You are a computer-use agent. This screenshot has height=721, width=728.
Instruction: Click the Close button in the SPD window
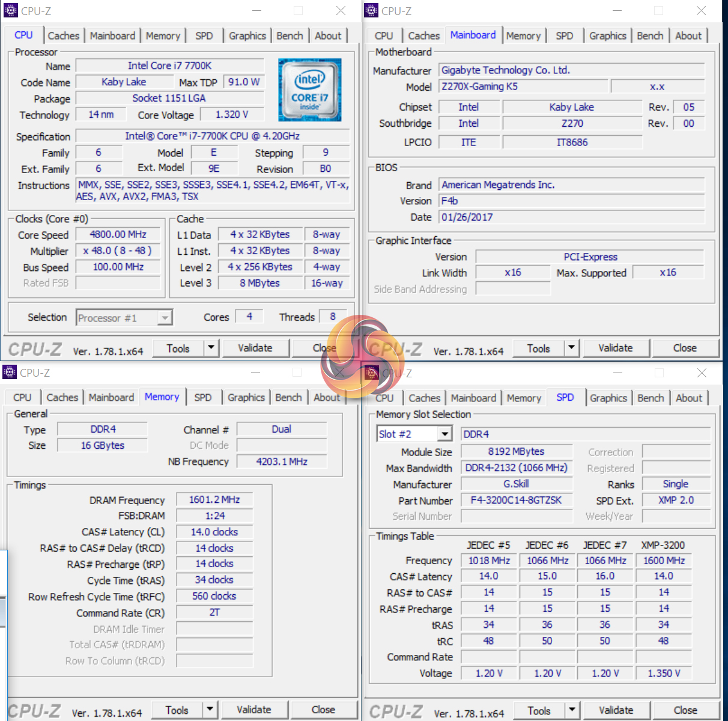686,710
